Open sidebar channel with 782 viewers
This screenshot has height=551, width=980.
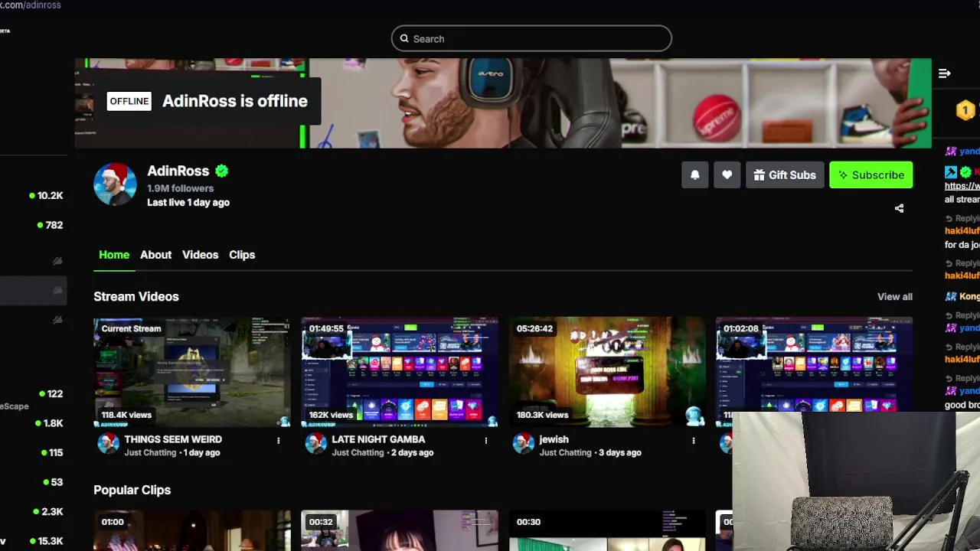click(34, 225)
